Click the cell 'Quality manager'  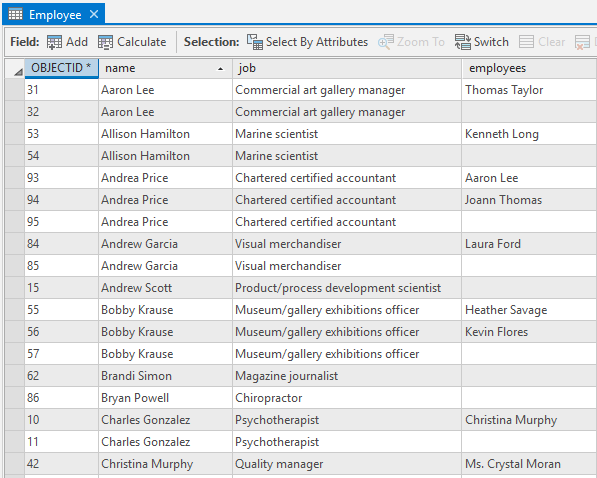point(347,464)
